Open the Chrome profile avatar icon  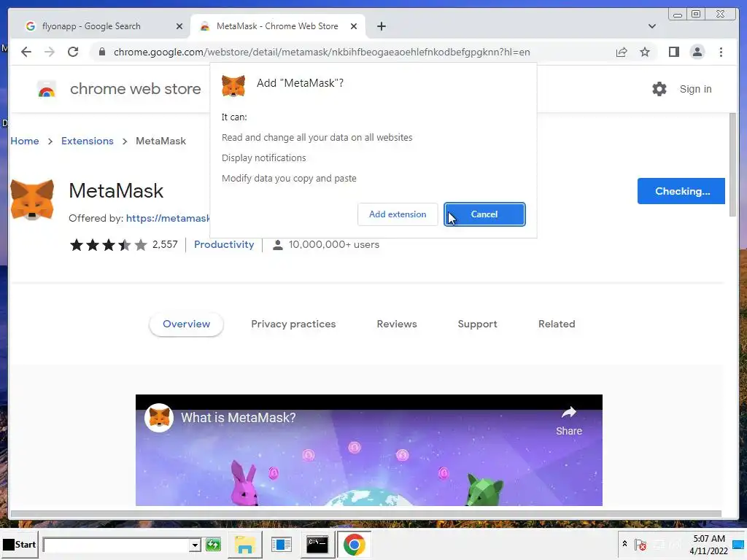point(697,52)
